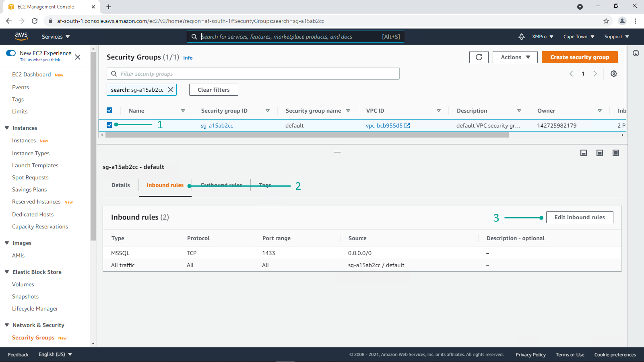Screen dimensions: 644x362
Task: Reload the browser page
Action: point(35,21)
